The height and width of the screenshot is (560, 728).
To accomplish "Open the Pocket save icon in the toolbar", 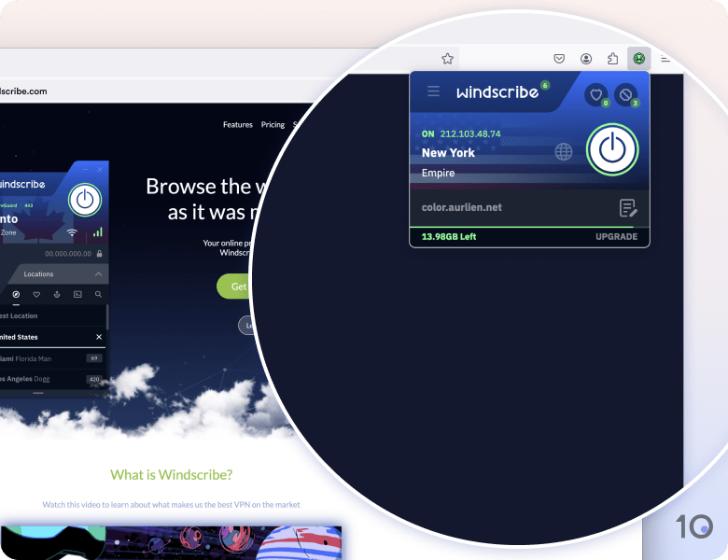I will coord(559,59).
